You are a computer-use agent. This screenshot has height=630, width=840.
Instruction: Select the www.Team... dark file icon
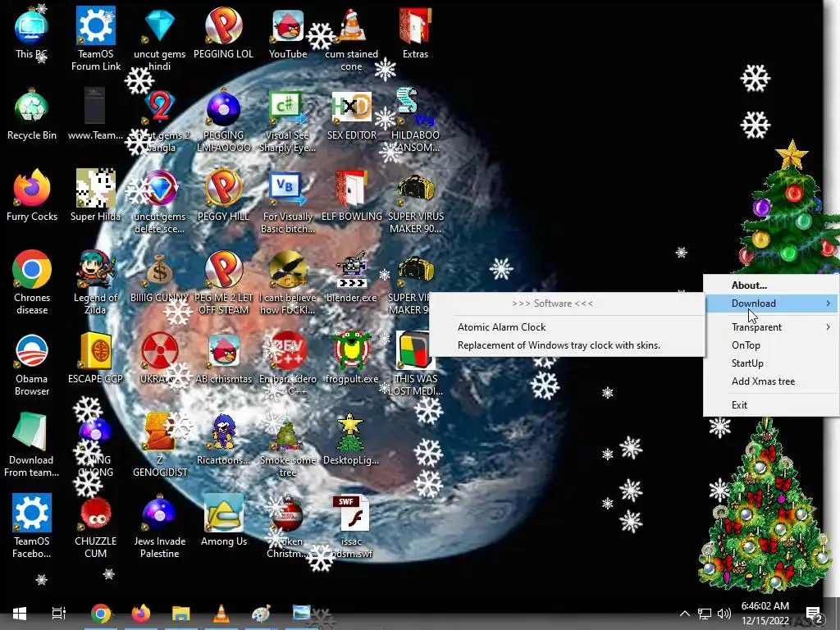[95, 115]
